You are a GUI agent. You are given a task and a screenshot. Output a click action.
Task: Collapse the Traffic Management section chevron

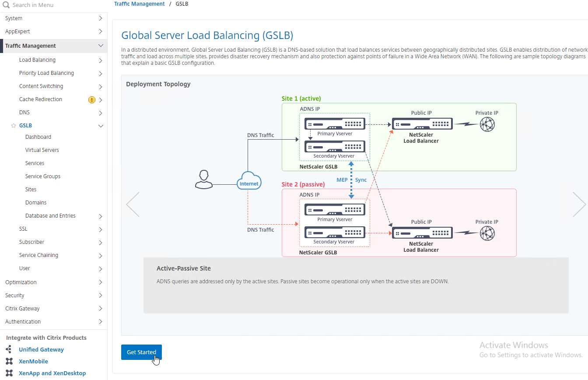[x=101, y=46]
